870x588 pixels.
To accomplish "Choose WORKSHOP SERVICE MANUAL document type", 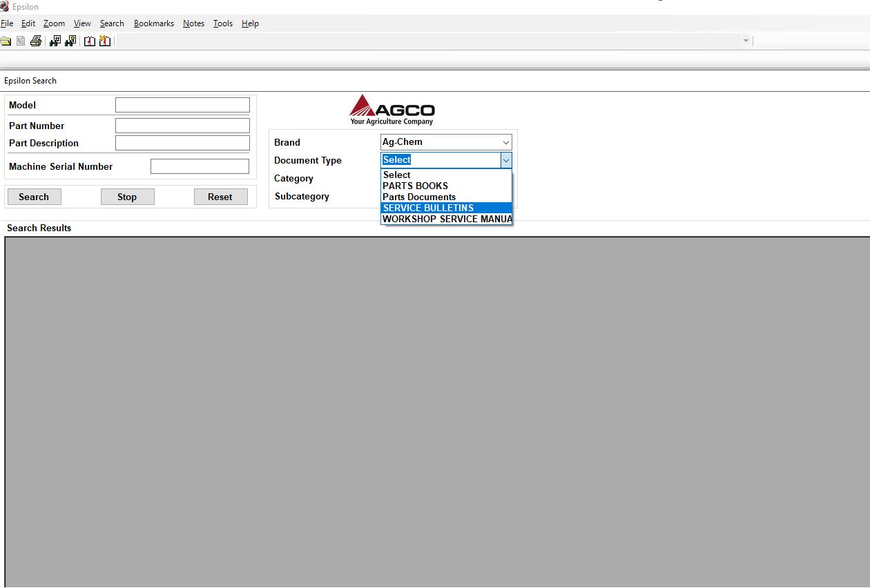I will [x=447, y=219].
